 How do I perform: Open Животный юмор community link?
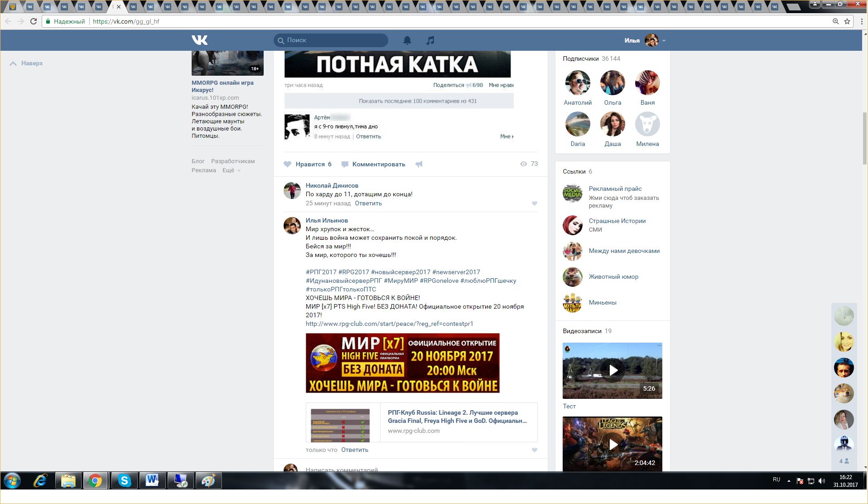(613, 276)
